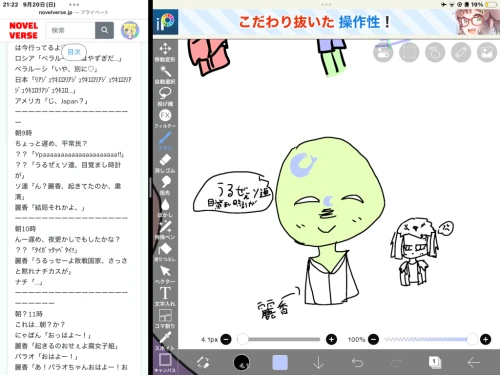Tap the ibisPaint logo in the ad banner

pyautogui.click(x=165, y=22)
